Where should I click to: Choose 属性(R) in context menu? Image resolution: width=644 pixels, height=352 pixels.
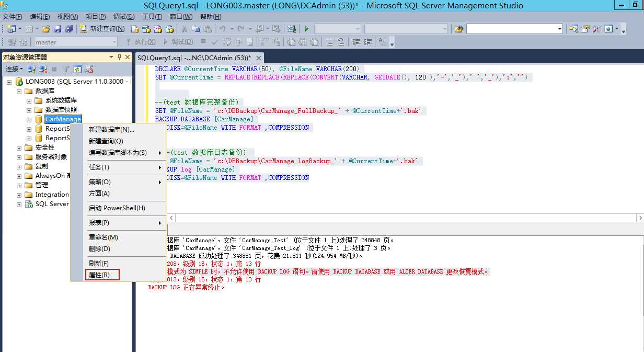tap(119, 275)
